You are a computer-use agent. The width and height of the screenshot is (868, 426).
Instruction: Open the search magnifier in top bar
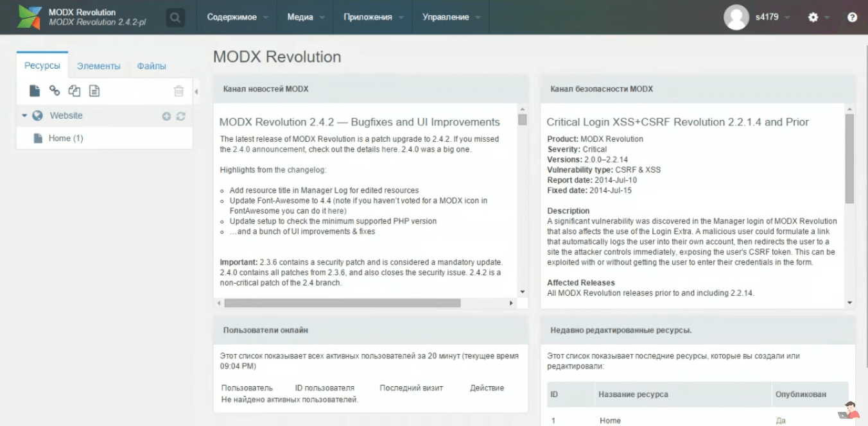coord(175,17)
